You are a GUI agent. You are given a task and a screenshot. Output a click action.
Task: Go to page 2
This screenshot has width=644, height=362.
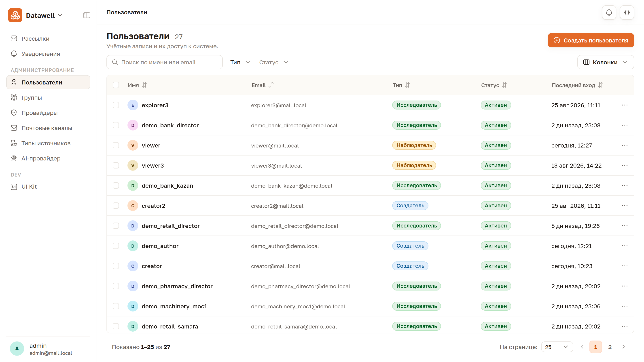click(x=610, y=347)
